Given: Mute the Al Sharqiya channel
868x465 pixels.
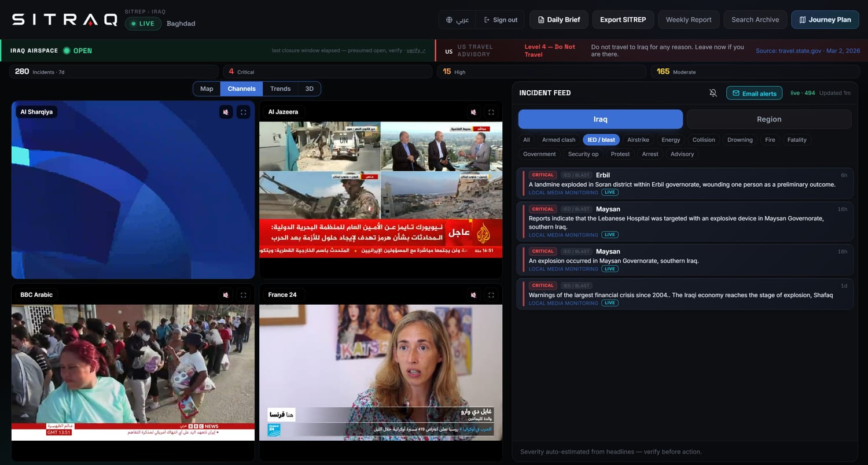Looking at the screenshot, I should 226,112.
